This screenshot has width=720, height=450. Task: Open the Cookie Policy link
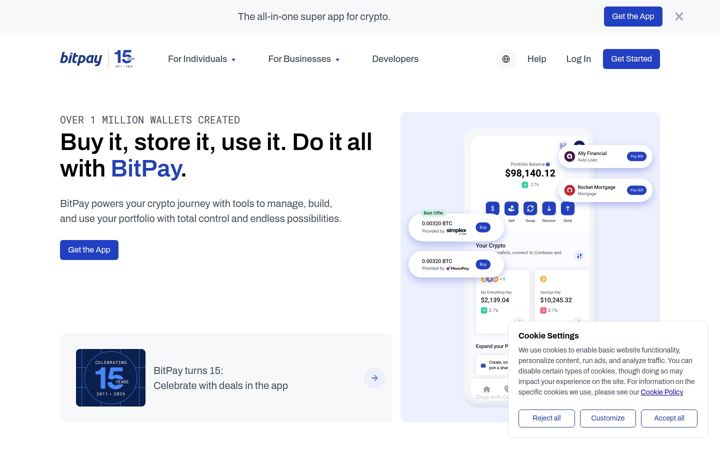coord(662,392)
